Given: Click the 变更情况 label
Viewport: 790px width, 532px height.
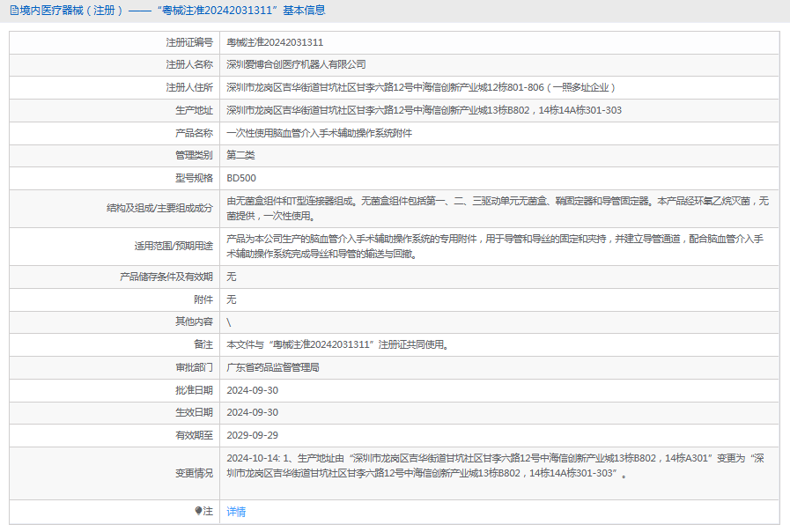Looking at the screenshot, I should [x=194, y=473].
